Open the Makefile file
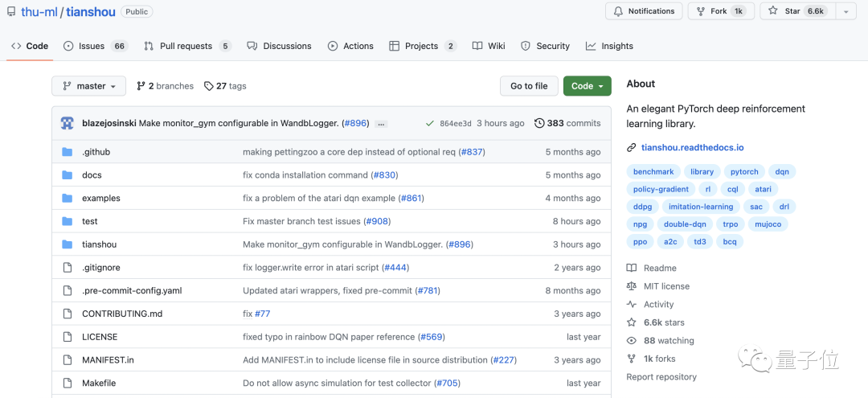This screenshot has width=868, height=398. (x=99, y=384)
